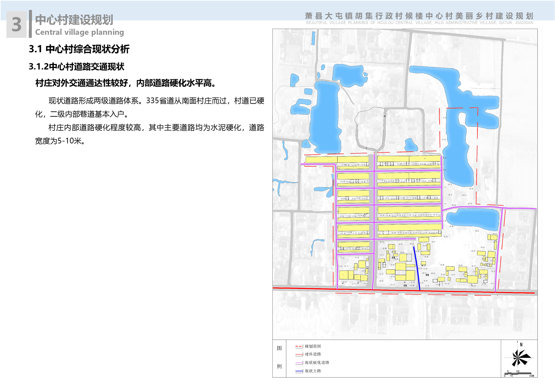The width and height of the screenshot is (555, 392).
Task: Click the 中心村建设规划 chapter title
Action: (74, 20)
